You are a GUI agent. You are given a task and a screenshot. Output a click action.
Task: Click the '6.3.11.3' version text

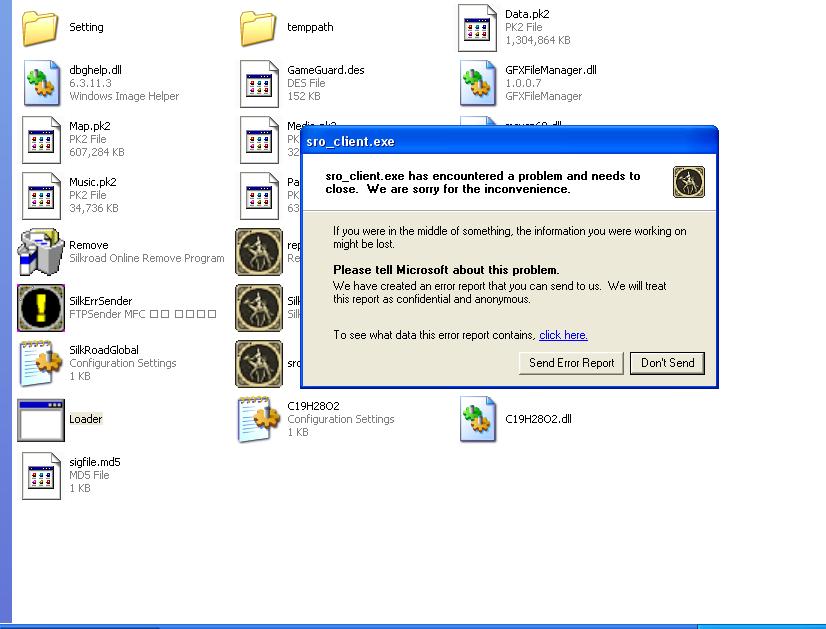coord(90,83)
